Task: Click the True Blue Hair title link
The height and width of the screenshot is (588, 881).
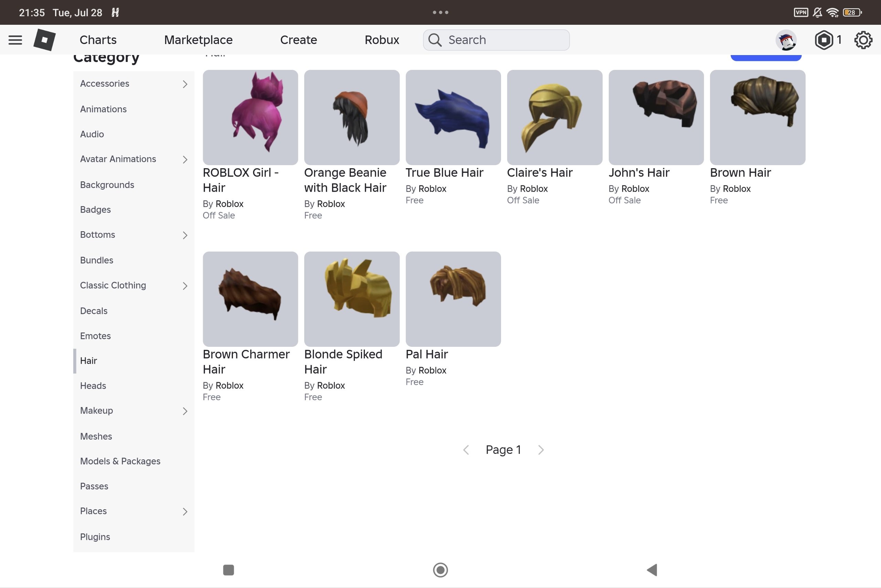Action: point(444,173)
